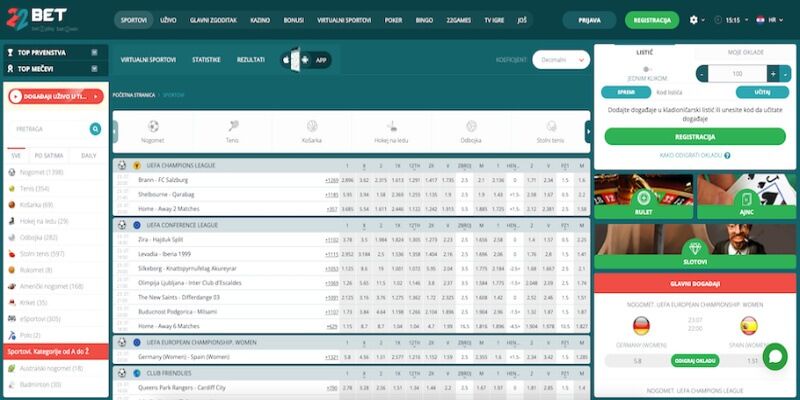This screenshot has height=400, width=800.
Task: Click the football icon beside UEFA Champions League
Action: (122, 165)
